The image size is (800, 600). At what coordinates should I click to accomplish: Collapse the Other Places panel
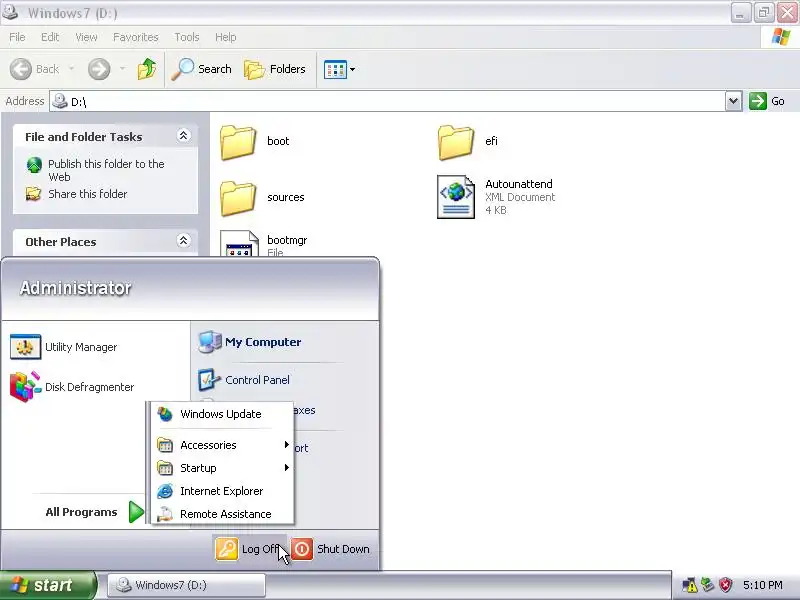point(183,240)
